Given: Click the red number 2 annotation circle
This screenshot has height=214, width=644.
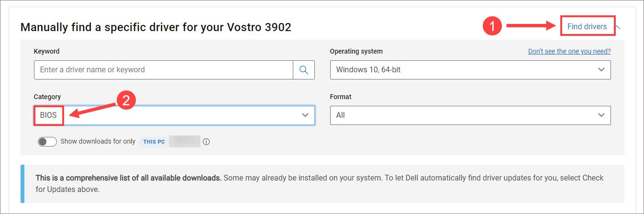Looking at the screenshot, I should point(126,101).
